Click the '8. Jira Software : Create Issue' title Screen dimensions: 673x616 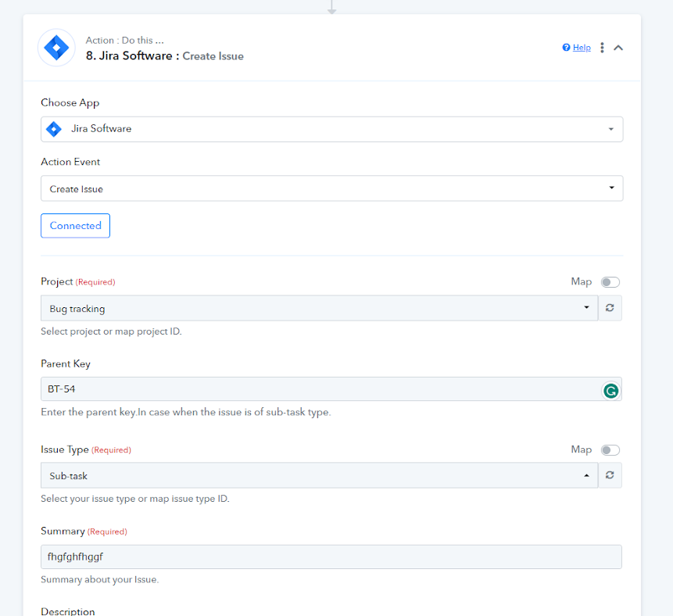tap(164, 56)
